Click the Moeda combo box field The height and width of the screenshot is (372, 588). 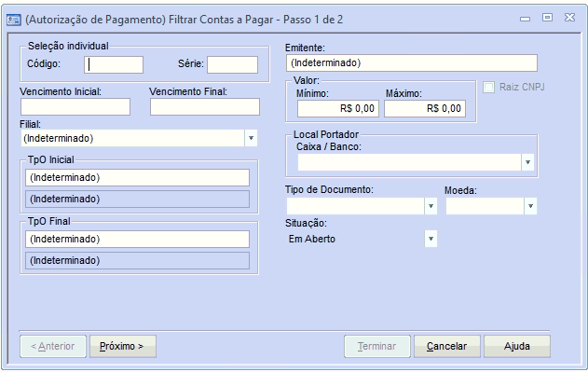[x=485, y=206]
